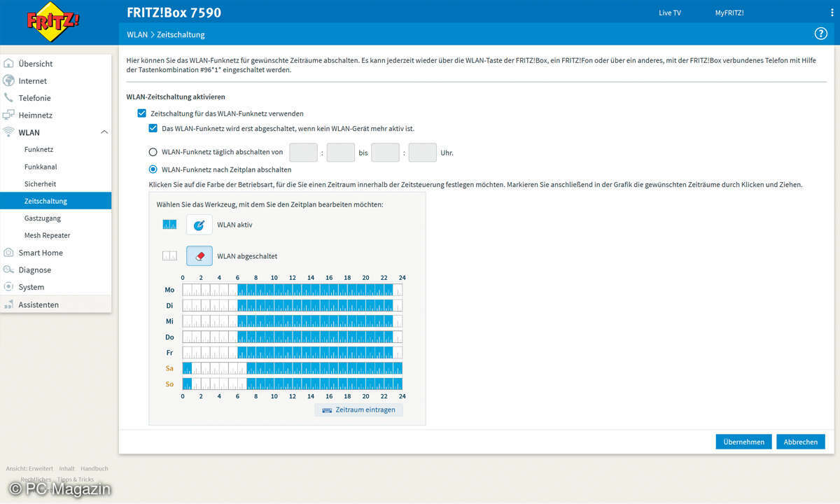Click end hour field after 'bis'

[385, 152]
